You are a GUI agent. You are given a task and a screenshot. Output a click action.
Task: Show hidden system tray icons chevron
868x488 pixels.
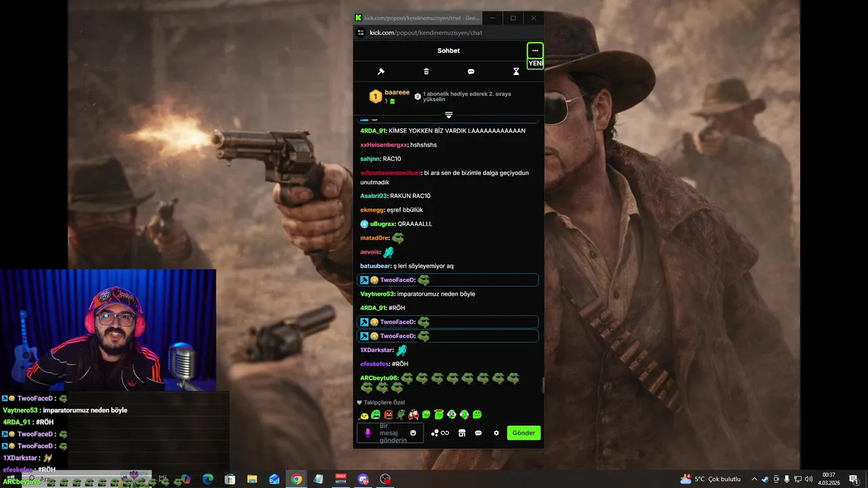[754, 479]
